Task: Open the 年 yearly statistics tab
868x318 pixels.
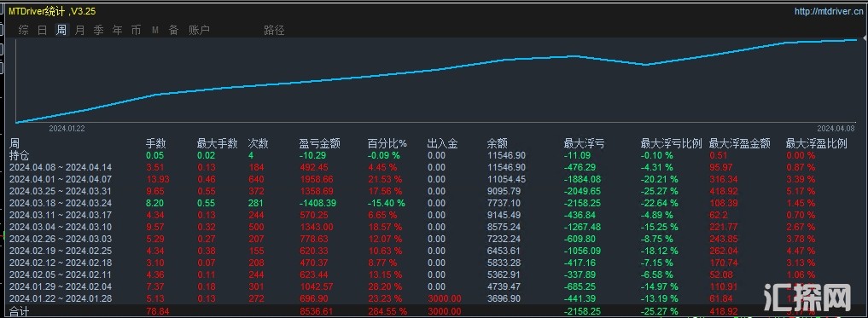Action: [118, 30]
